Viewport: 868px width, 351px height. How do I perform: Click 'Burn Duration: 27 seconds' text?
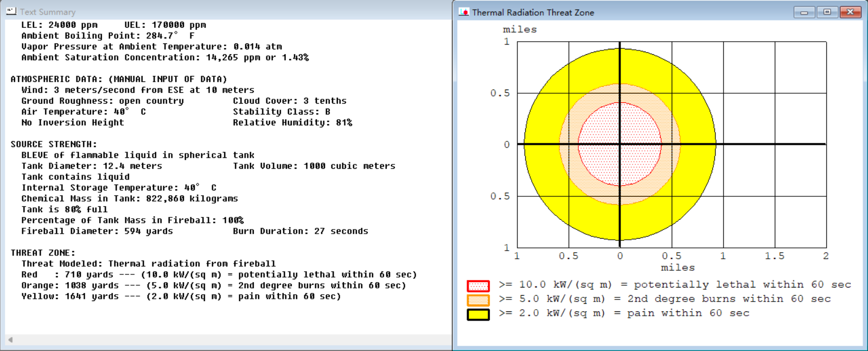click(301, 231)
